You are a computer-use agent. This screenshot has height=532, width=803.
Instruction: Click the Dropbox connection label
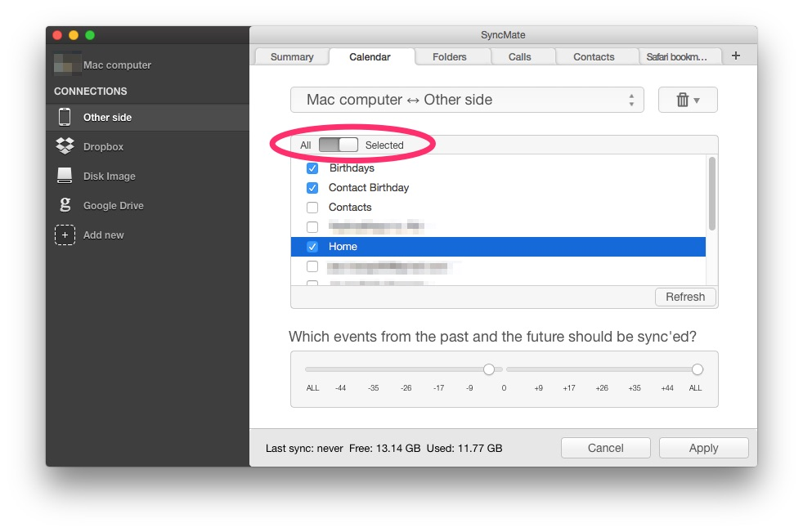pyautogui.click(x=104, y=147)
